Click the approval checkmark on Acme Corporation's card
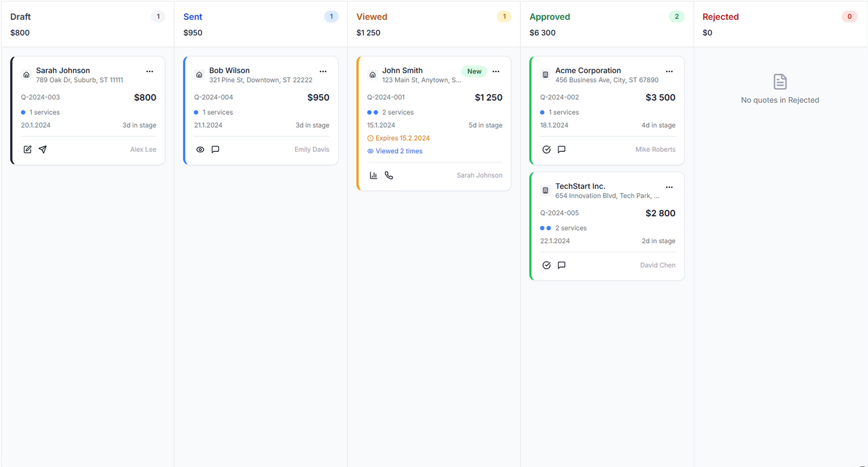The height and width of the screenshot is (467, 868). pyautogui.click(x=546, y=149)
